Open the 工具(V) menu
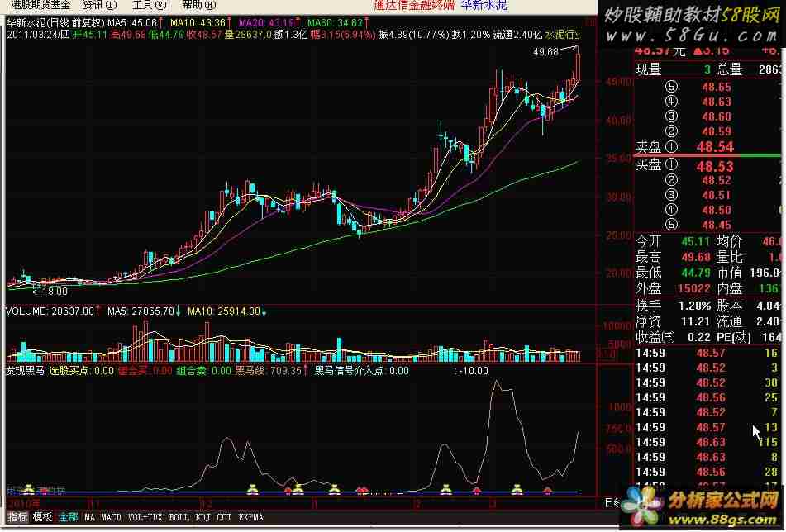The image size is (786, 532). [x=150, y=5]
